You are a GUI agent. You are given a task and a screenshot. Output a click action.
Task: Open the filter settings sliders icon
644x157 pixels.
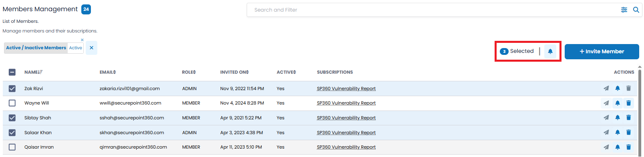(624, 10)
